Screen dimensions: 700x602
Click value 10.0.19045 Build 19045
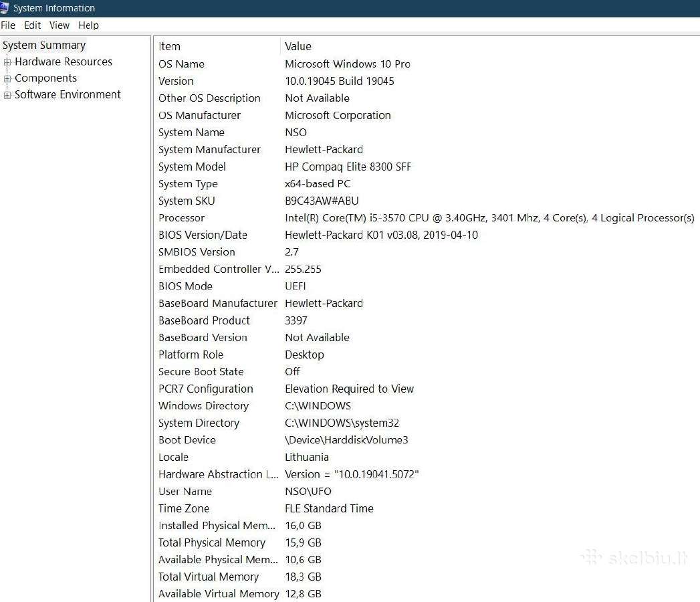click(340, 82)
